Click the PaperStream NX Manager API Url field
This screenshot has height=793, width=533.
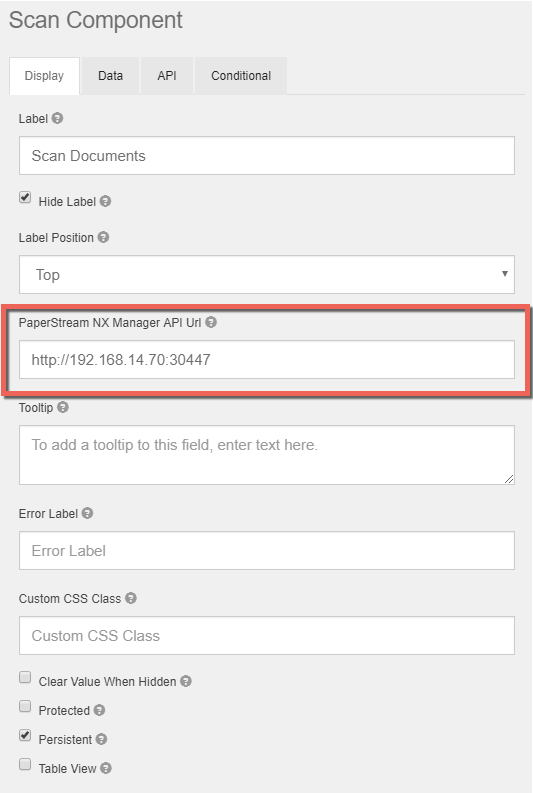(x=267, y=360)
